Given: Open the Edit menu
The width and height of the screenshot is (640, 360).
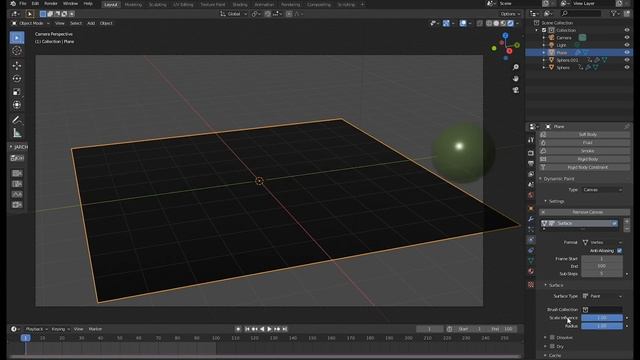Looking at the screenshot, I should coord(35,4).
